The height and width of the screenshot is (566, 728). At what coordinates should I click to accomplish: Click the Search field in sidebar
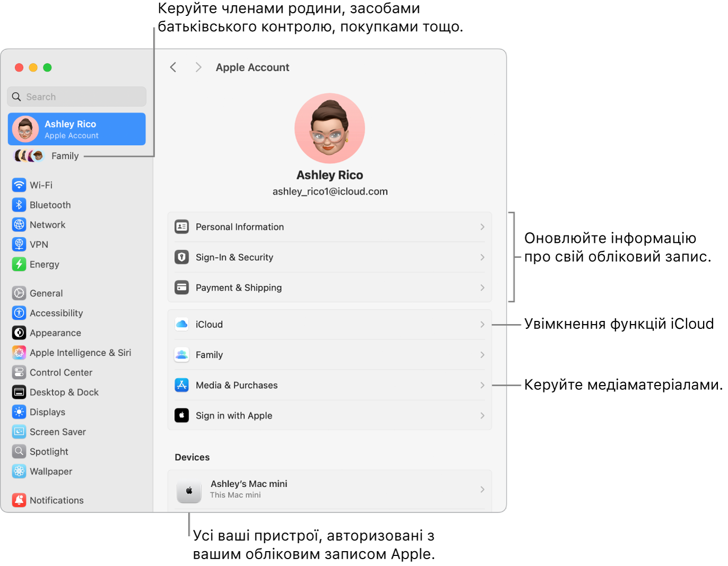[x=77, y=97]
